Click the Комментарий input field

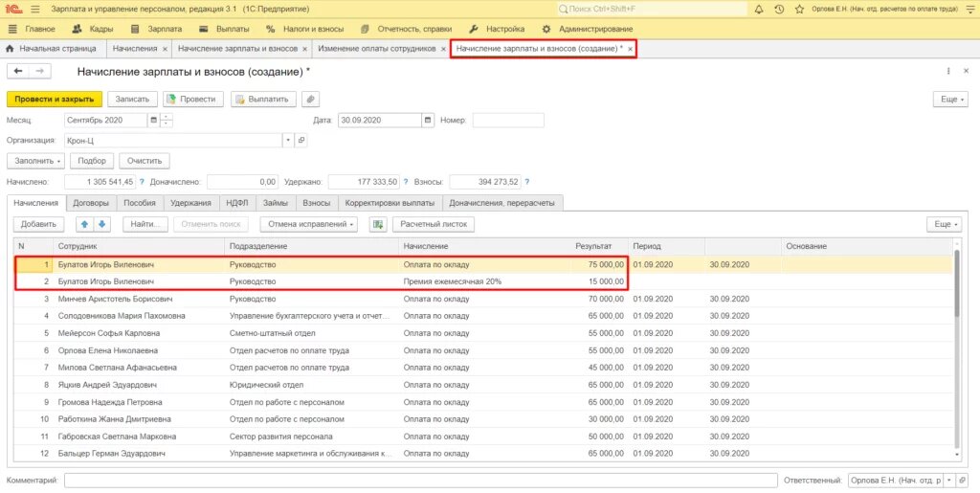point(421,480)
